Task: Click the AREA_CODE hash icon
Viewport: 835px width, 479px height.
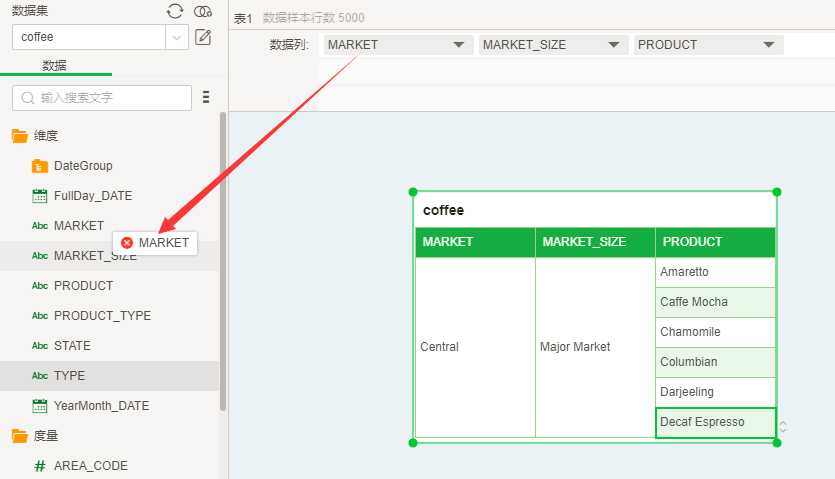Action: [40, 466]
